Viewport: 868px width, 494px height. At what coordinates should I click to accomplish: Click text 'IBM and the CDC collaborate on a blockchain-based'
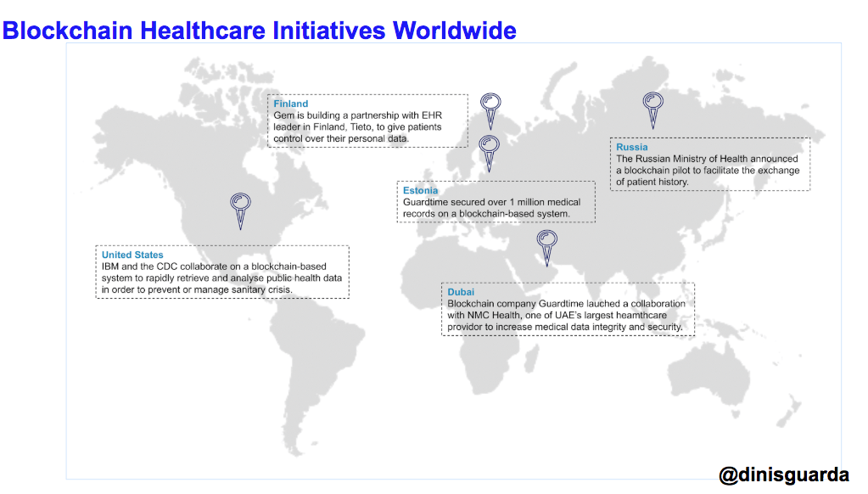coord(214,267)
